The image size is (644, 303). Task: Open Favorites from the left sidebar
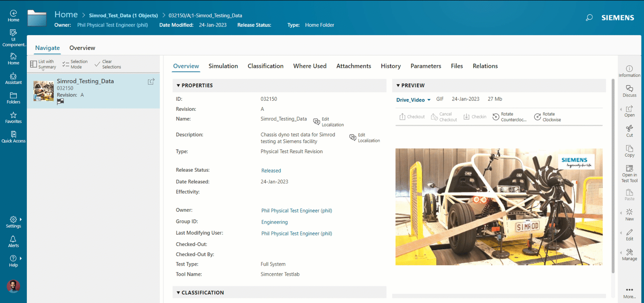click(x=13, y=118)
